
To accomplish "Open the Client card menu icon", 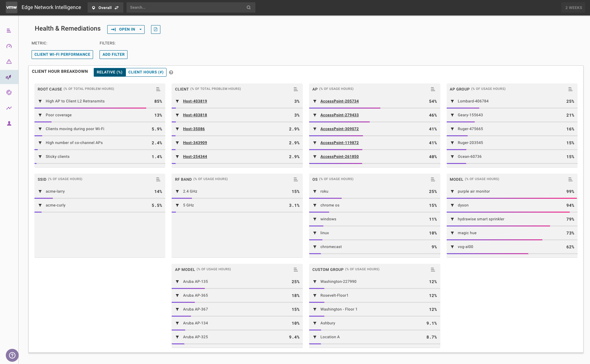I will coord(296,89).
